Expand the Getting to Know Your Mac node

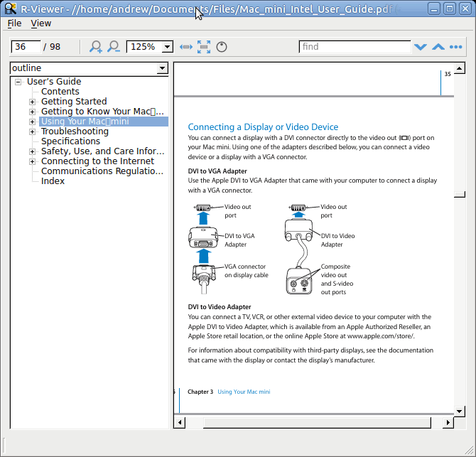[x=32, y=112]
